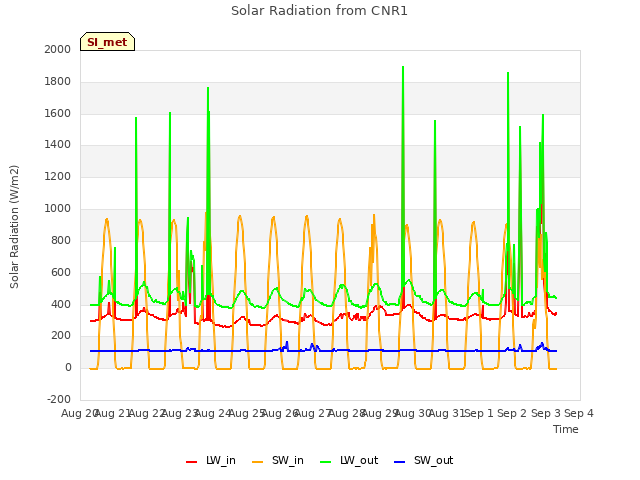Click the 1200 y-axis tick label
The height and width of the screenshot is (480, 640).
pyautogui.click(x=58, y=177)
